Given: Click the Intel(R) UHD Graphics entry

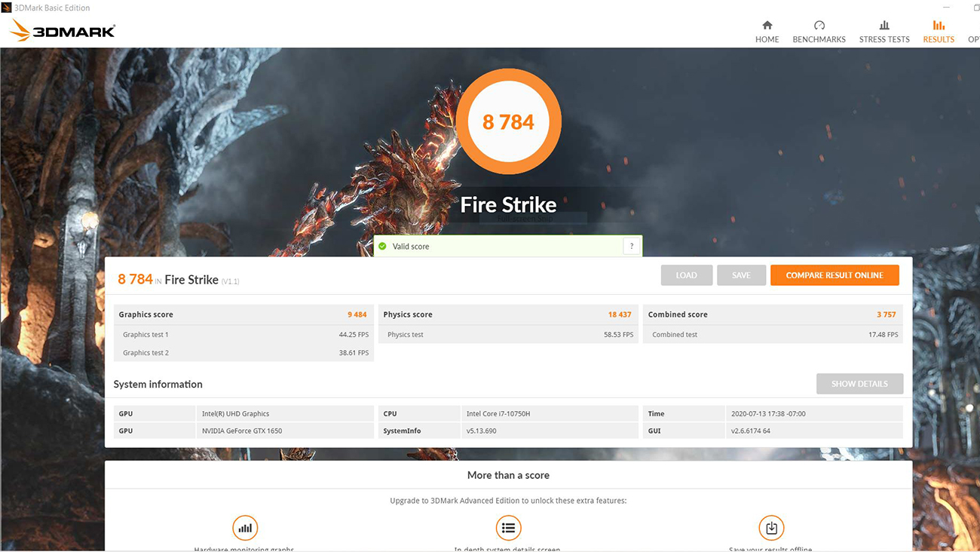Looking at the screenshot, I should [x=235, y=414].
